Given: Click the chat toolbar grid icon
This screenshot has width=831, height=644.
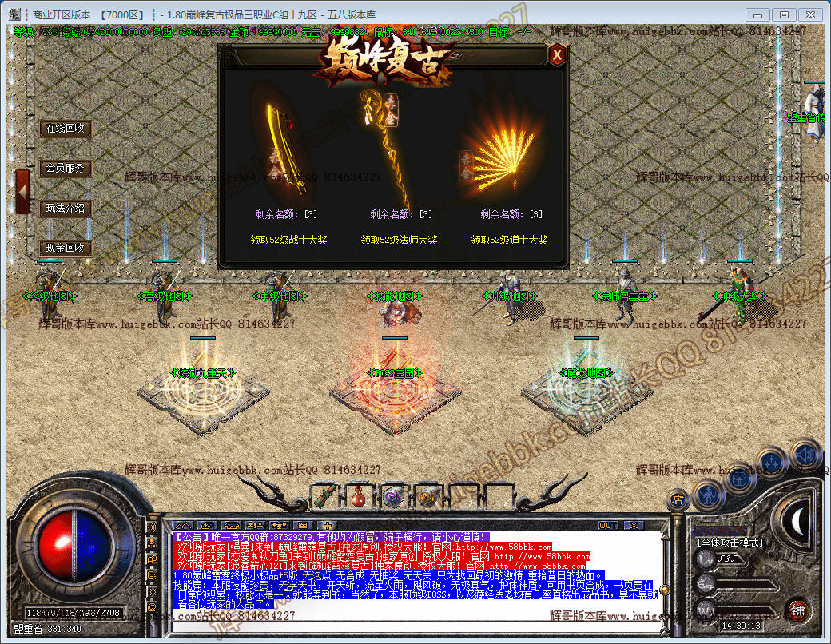Looking at the screenshot, I should (x=303, y=525).
